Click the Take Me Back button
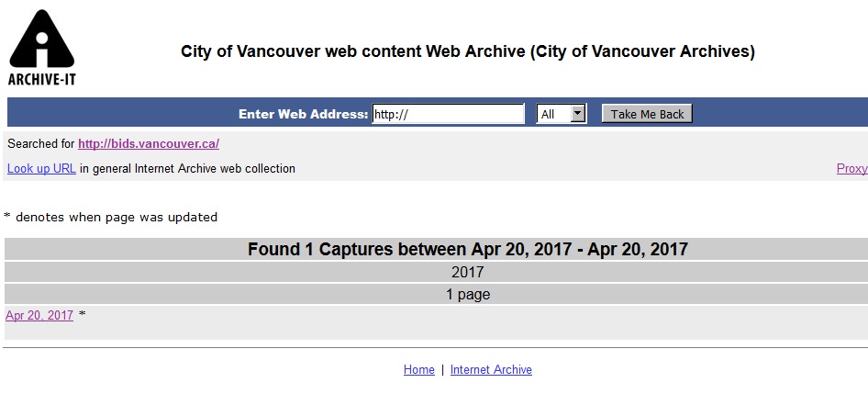 tap(647, 114)
